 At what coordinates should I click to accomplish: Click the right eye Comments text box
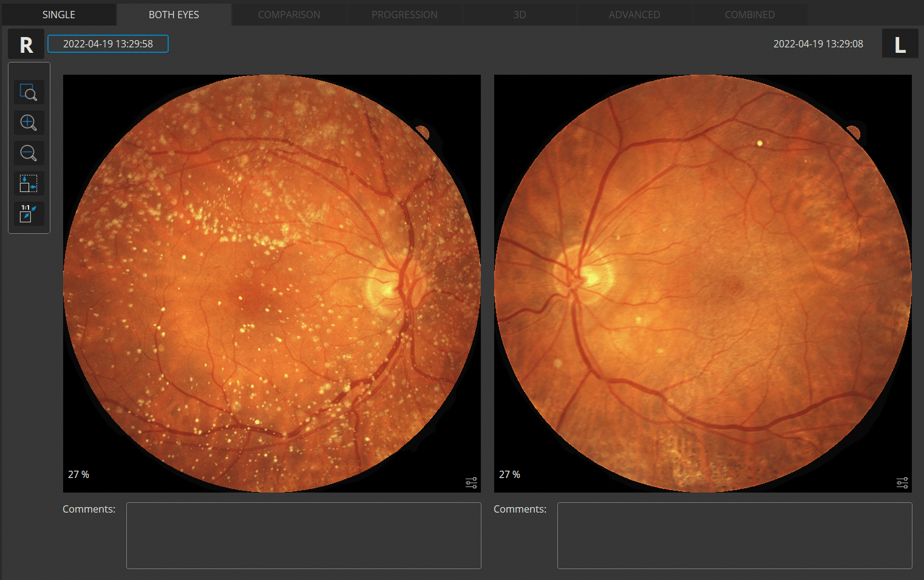304,535
